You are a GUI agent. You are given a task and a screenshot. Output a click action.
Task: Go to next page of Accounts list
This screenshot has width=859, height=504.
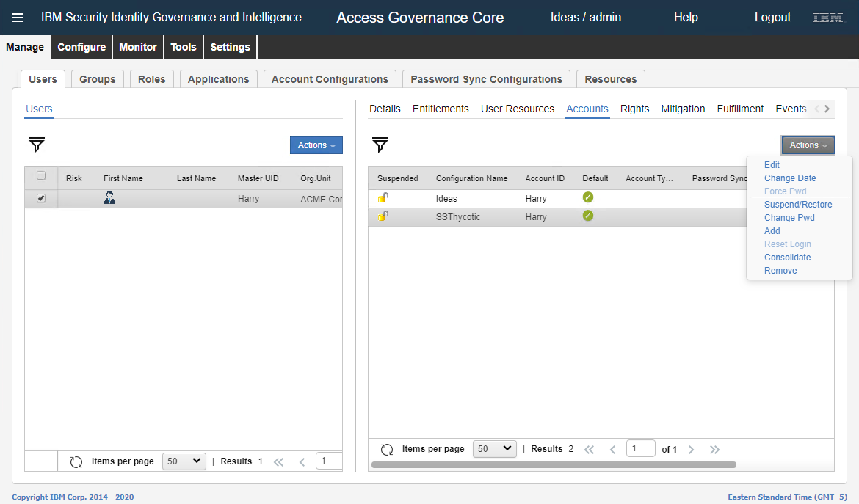692,449
